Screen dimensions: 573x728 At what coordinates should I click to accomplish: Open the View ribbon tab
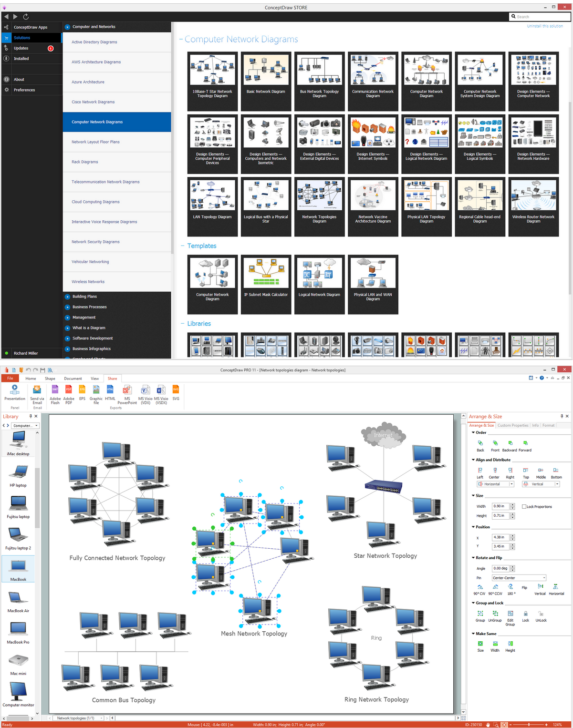click(x=95, y=379)
